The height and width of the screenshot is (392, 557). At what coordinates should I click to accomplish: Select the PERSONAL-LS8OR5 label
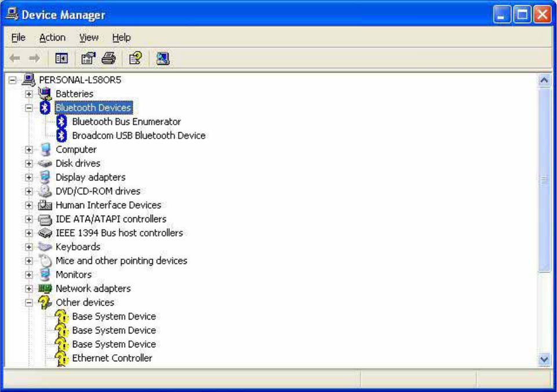80,80
